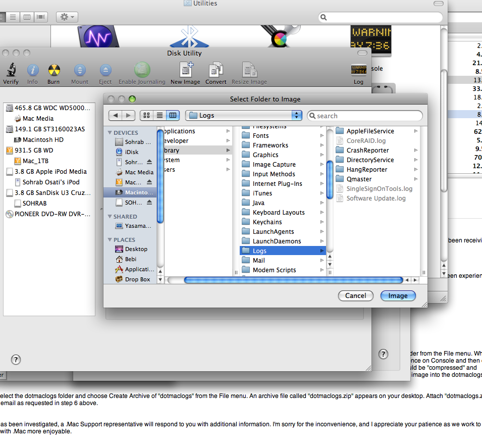The image size is (482, 448).
Task: Select Macintosh HD in the dialog sidebar
Action: pos(130,192)
